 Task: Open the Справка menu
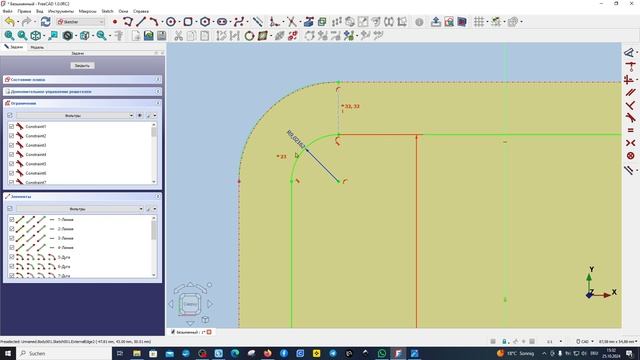click(x=141, y=11)
